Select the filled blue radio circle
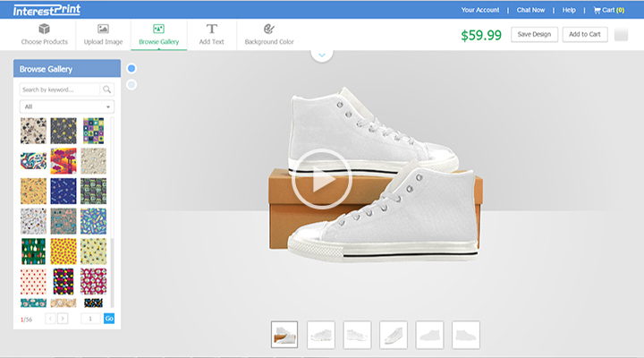644x358 pixels. (x=131, y=69)
